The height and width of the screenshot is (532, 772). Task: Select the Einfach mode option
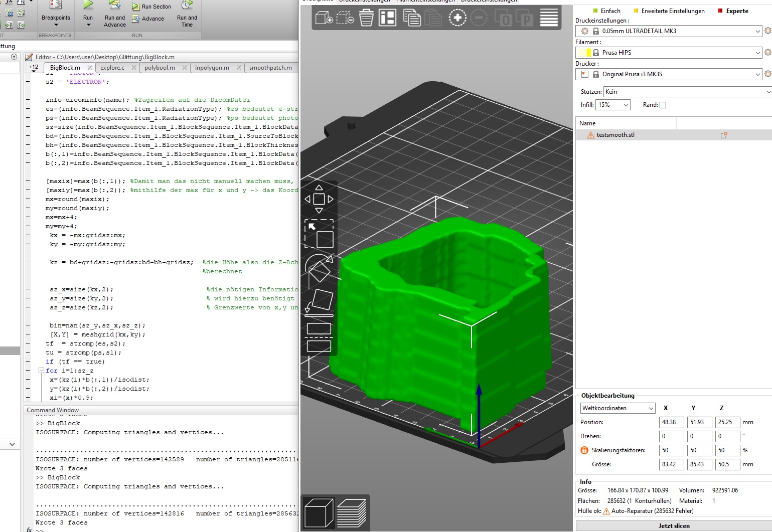tap(606, 11)
